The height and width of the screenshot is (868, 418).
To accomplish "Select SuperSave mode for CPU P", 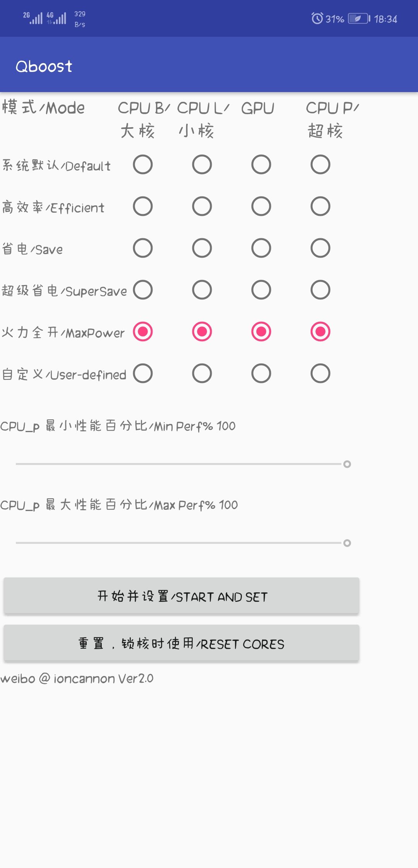I will pyautogui.click(x=320, y=290).
